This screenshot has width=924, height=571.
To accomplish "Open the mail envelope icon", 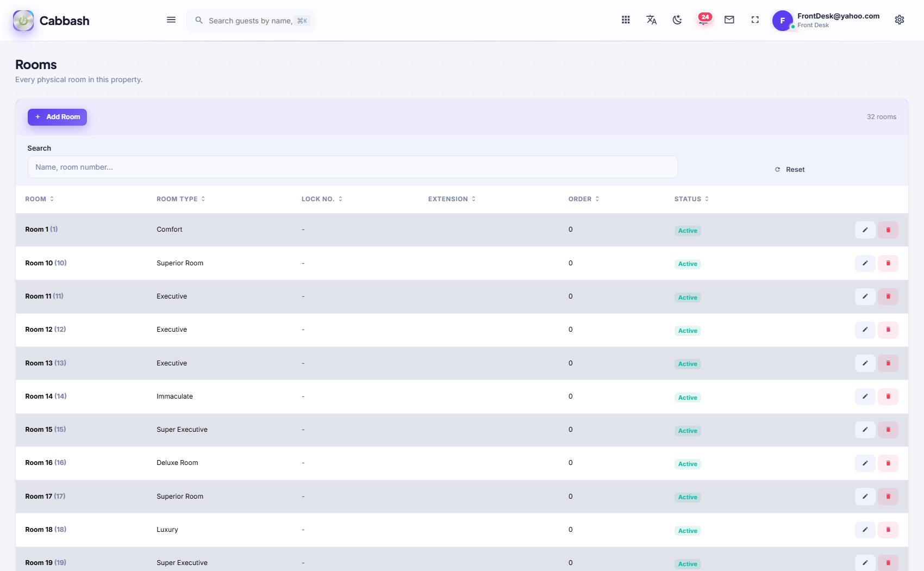I will click(x=729, y=20).
